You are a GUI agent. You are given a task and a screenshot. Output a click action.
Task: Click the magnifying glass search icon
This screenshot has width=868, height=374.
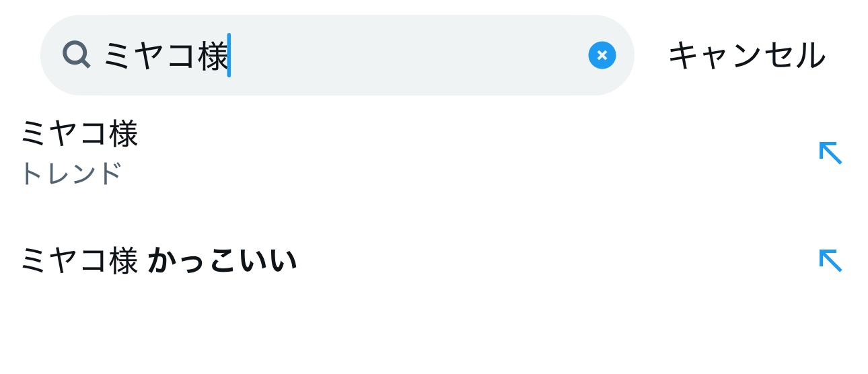pos(77,54)
